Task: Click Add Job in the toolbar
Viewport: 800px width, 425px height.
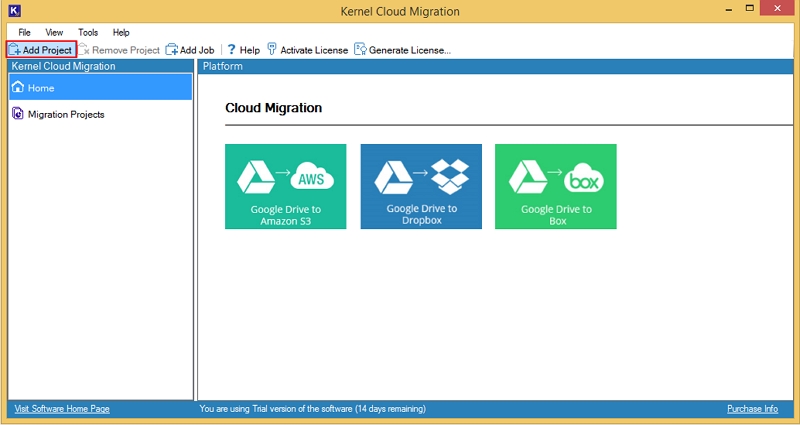Action: pos(190,50)
